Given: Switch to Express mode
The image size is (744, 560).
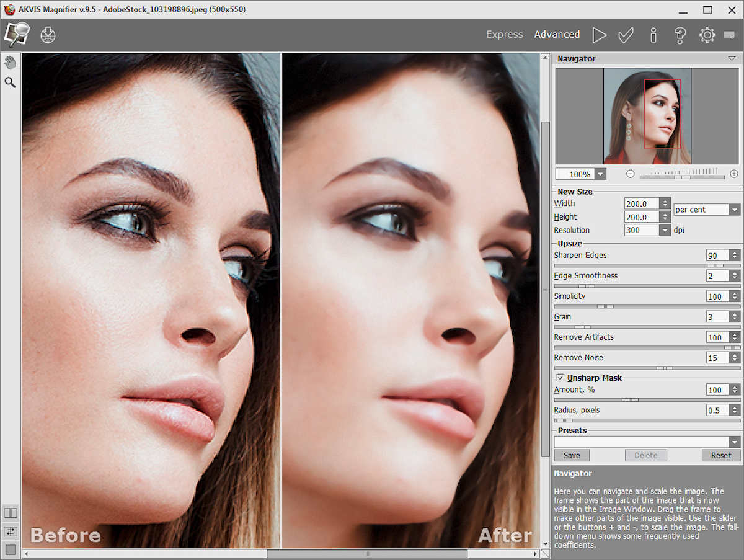Looking at the screenshot, I should tap(504, 35).
